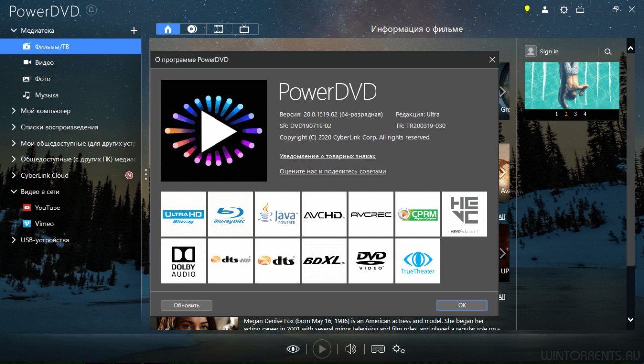This screenshot has width=644, height=364.
Task: Click the user account icon
Action: pyautogui.click(x=545, y=10)
